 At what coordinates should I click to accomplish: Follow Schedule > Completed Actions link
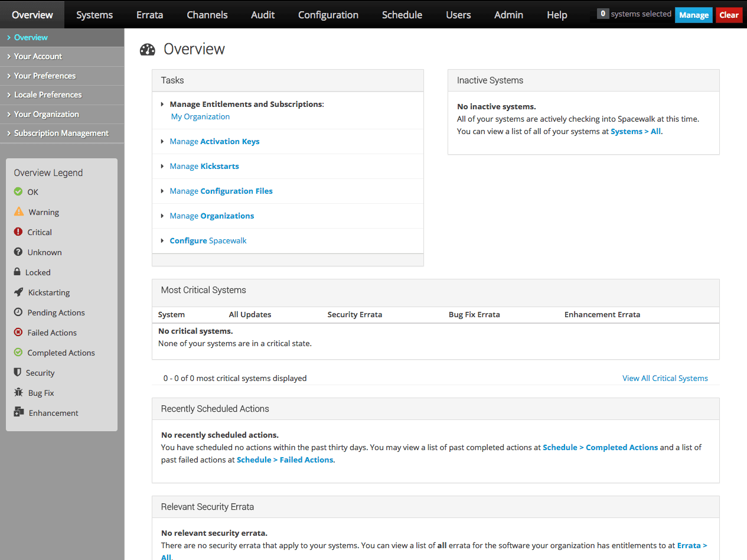[x=600, y=447]
